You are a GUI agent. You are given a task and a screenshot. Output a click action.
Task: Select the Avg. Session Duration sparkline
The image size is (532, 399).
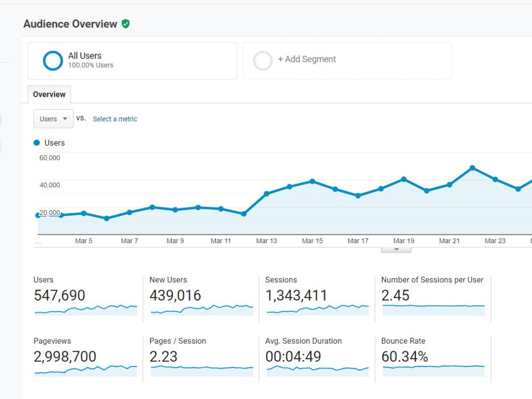[318, 371]
